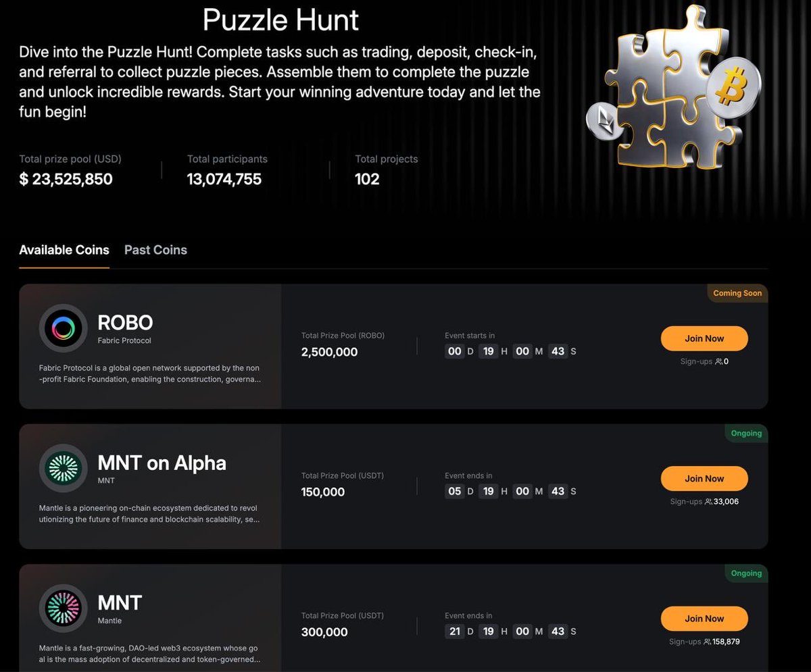Click the ROBO Fabric Protocol coin logo

click(x=64, y=328)
